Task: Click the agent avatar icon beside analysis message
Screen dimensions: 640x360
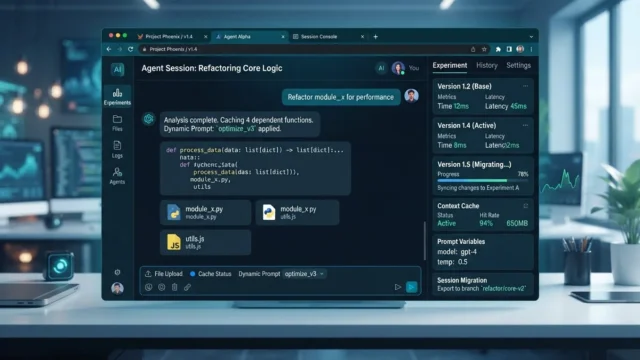Action: pyautogui.click(x=149, y=119)
